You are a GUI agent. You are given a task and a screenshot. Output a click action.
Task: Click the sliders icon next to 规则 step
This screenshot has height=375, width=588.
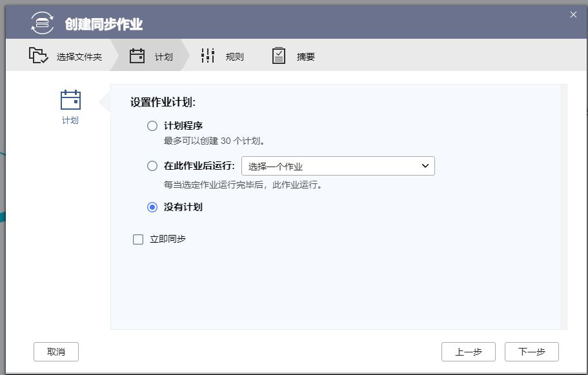tap(207, 56)
